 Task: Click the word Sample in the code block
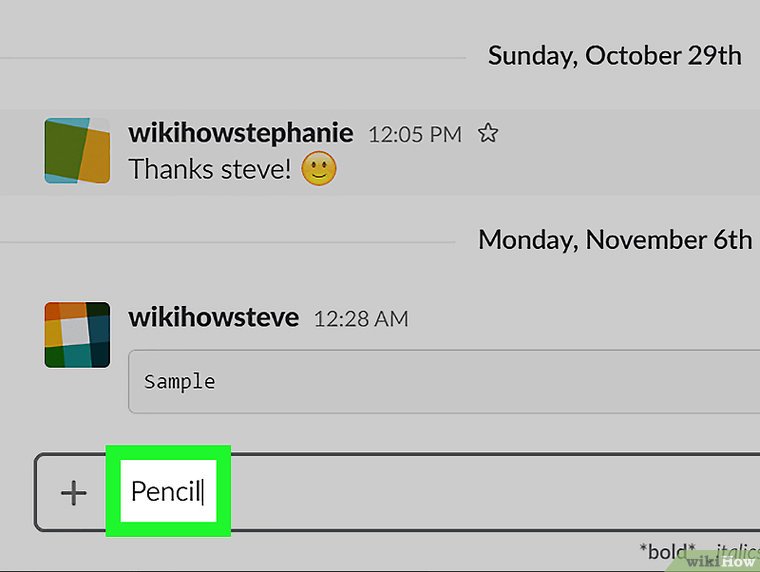(x=180, y=381)
